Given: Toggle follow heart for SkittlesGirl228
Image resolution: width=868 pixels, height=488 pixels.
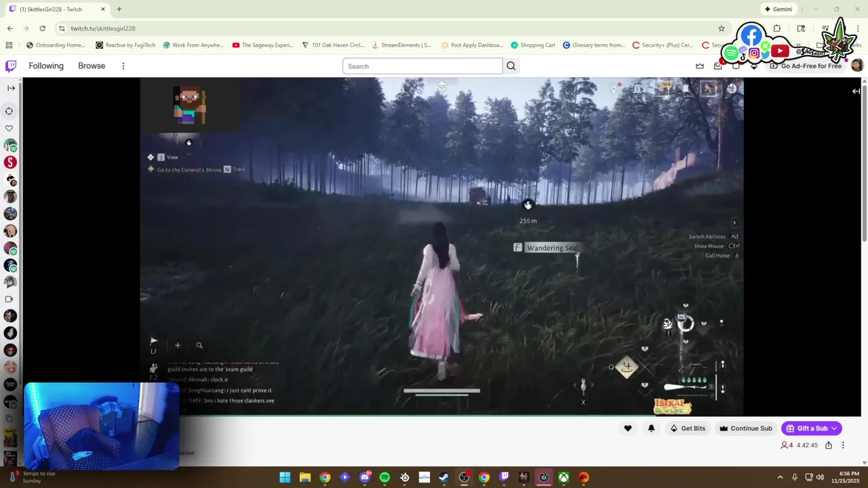Looking at the screenshot, I should point(627,428).
